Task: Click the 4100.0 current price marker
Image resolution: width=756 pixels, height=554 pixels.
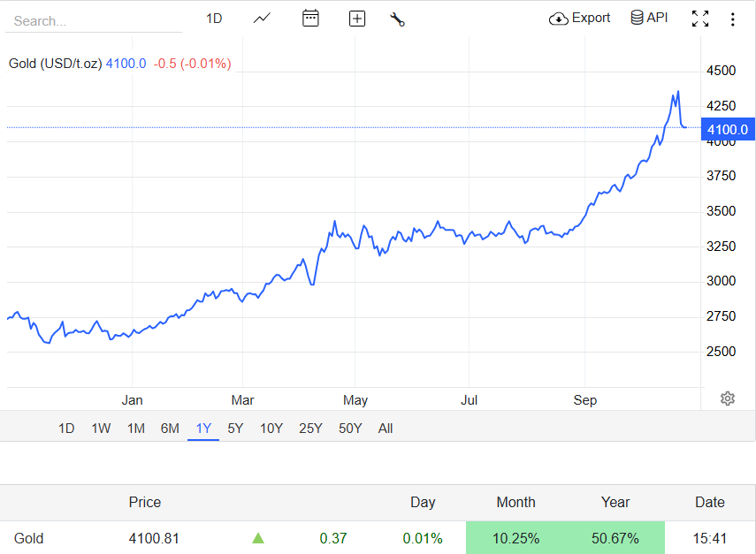Action: pos(728,130)
